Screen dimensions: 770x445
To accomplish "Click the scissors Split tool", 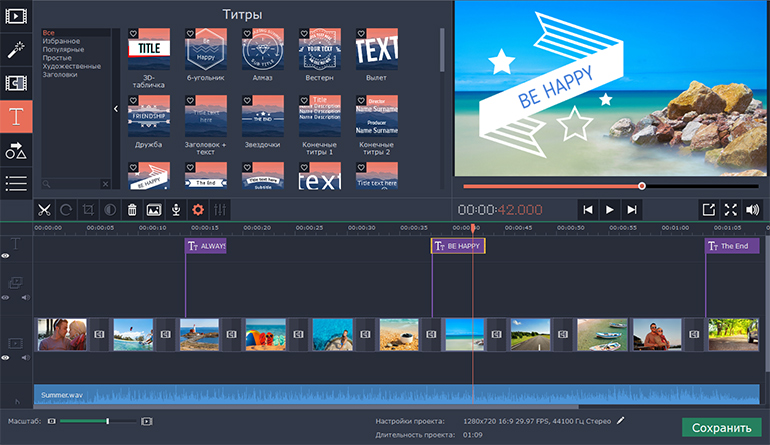I will tap(44, 210).
